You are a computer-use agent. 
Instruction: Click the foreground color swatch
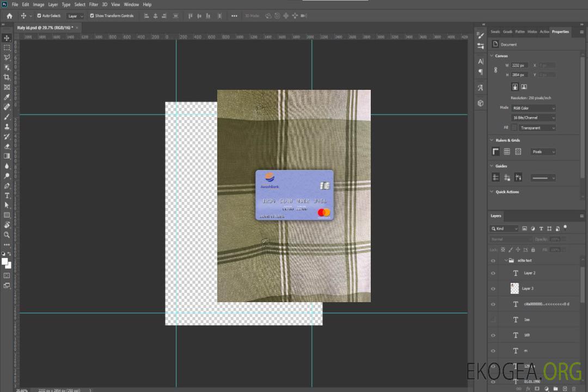(5, 261)
